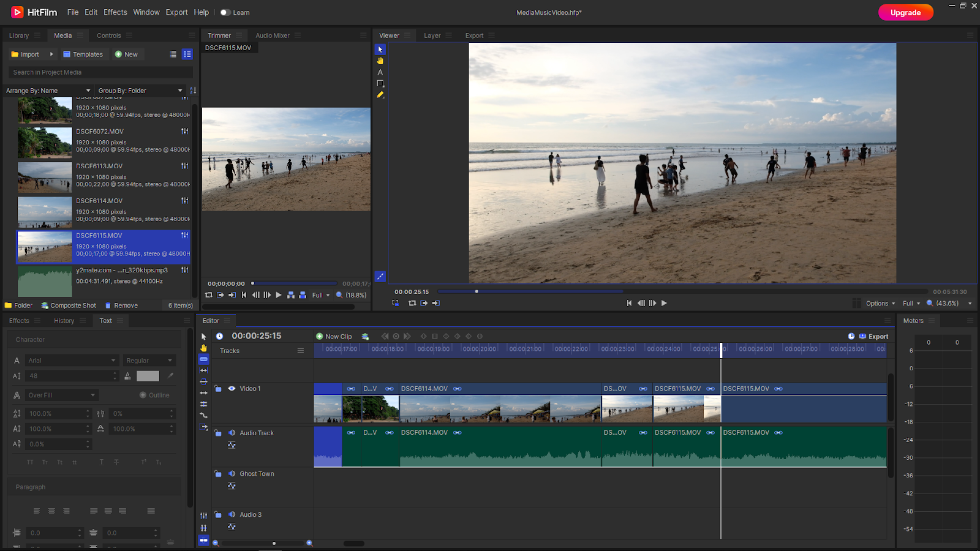Switch to the History tab
This screenshot has width=980, height=551.
pos(64,321)
